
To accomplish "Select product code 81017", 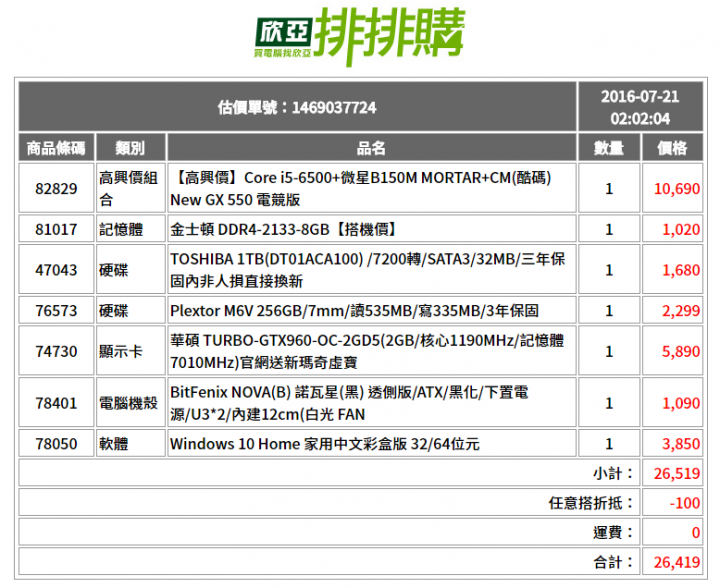I will click(56, 230).
